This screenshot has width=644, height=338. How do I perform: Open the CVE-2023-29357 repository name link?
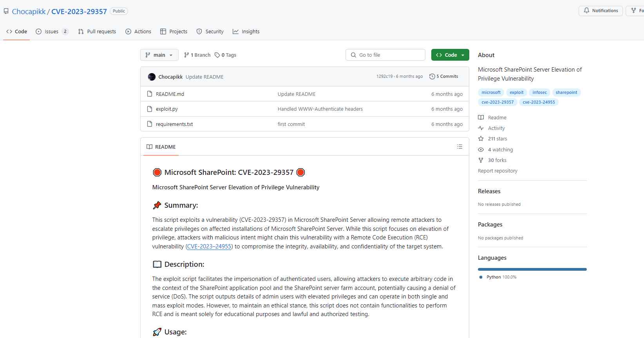point(79,11)
